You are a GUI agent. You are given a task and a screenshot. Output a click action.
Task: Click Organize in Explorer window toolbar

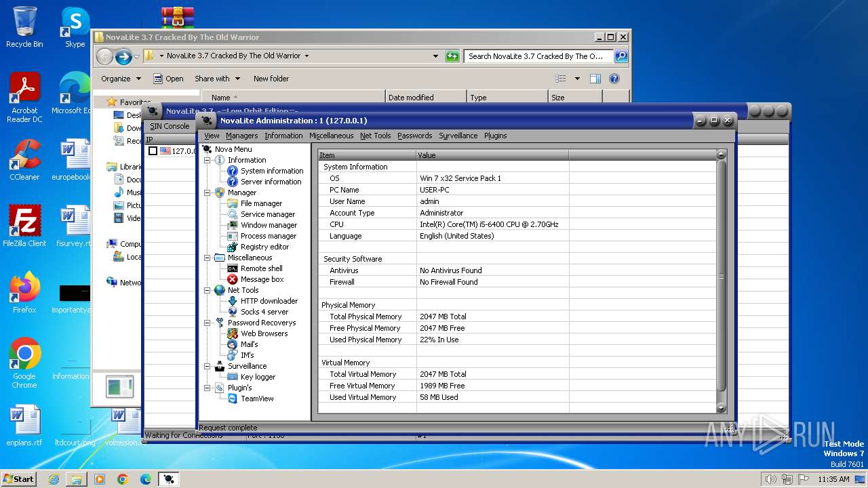pos(121,79)
